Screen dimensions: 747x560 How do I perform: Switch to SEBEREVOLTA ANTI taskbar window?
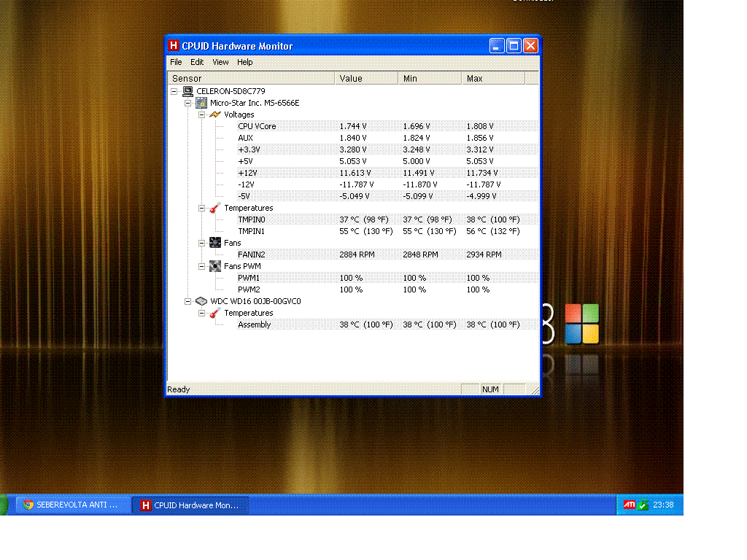point(74,505)
